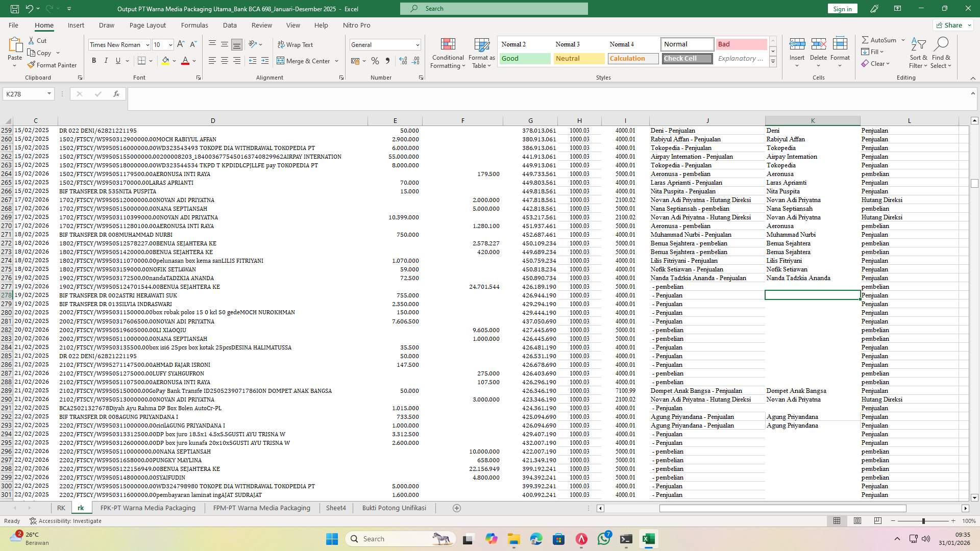Click the Name Box showing K278
Screen dimensions: 980x551
pos(24,94)
